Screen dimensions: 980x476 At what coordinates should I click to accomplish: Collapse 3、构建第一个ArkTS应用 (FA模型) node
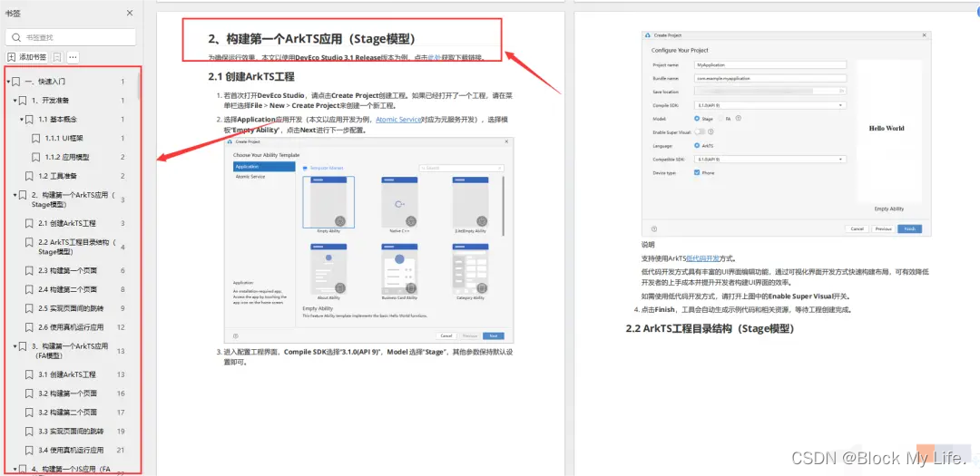coord(15,346)
